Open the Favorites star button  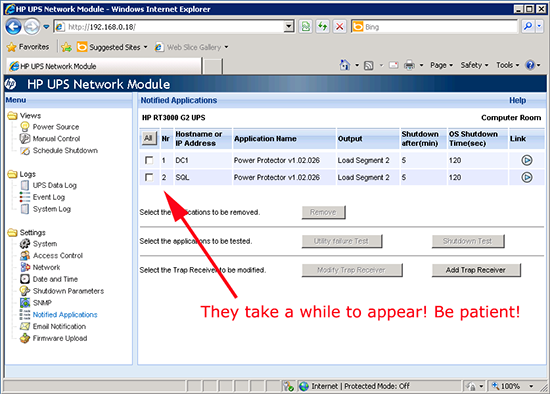[x=28, y=47]
